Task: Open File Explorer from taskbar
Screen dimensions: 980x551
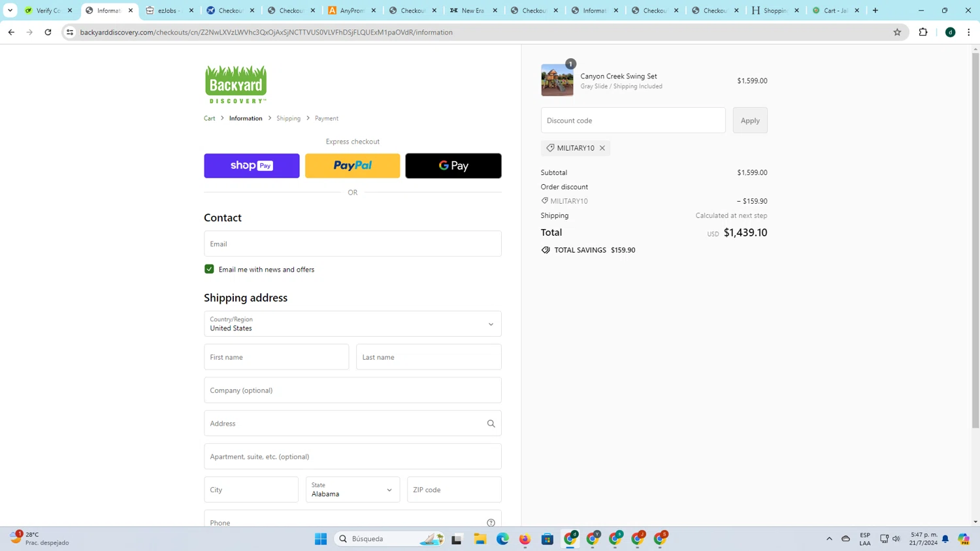Action: (x=480, y=539)
